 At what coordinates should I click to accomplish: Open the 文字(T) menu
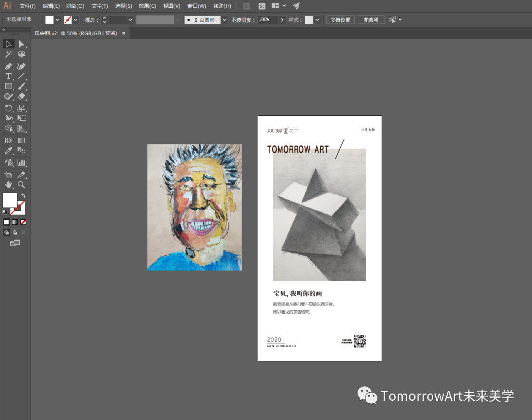pos(100,6)
